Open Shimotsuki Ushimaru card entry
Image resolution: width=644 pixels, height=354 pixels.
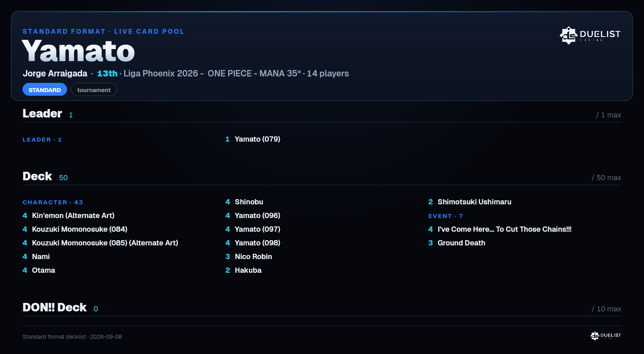(x=470, y=202)
